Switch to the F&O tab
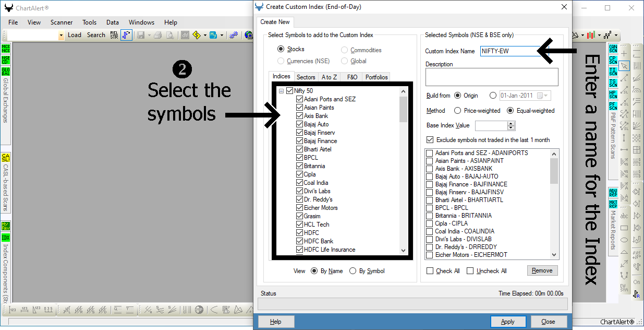The width and height of the screenshot is (644, 330). point(353,77)
